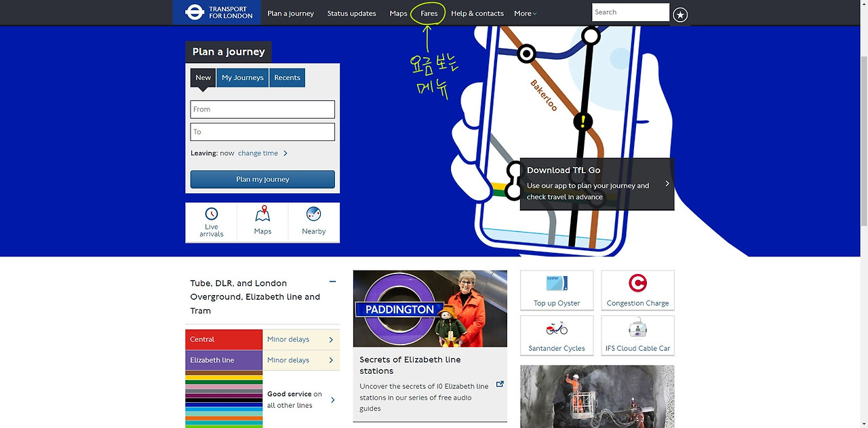
Task: Click the Search box in header
Action: [x=631, y=12]
